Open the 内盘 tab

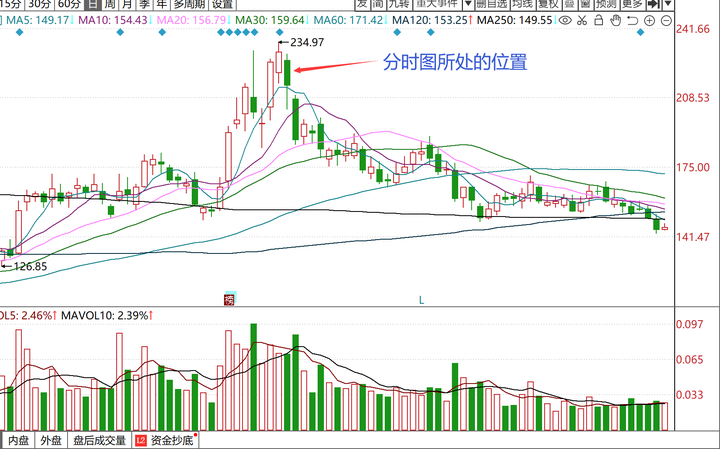pyautogui.click(x=18, y=441)
